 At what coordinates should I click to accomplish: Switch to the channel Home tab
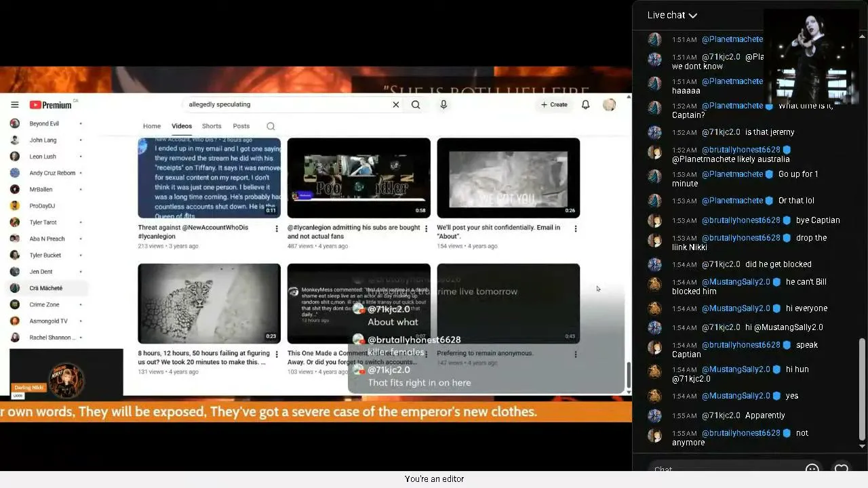coord(152,126)
